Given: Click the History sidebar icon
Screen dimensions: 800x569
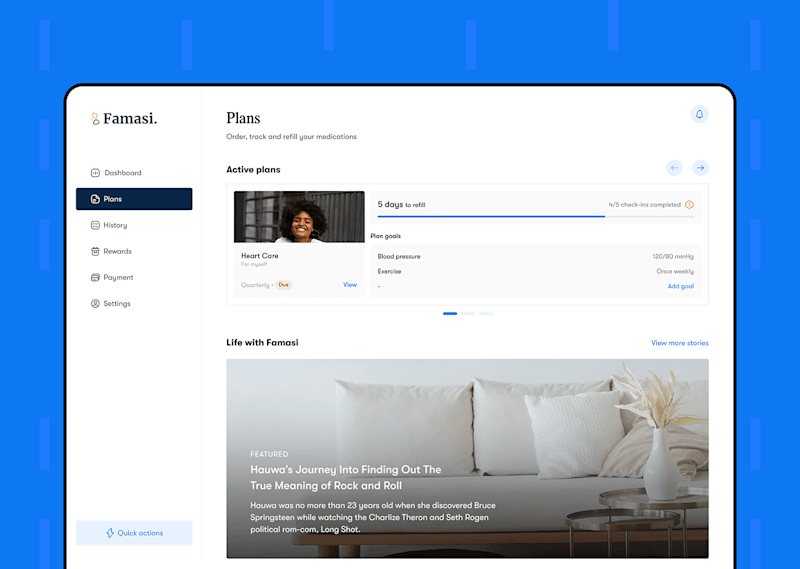Looking at the screenshot, I should coord(95,225).
